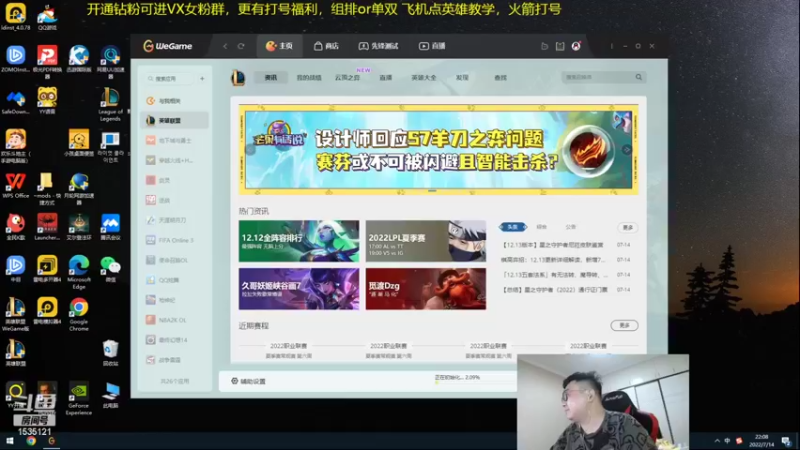Viewport: 800px width, 450px height.
Task: Open the WPS Office desktop icon
Action: (15, 186)
